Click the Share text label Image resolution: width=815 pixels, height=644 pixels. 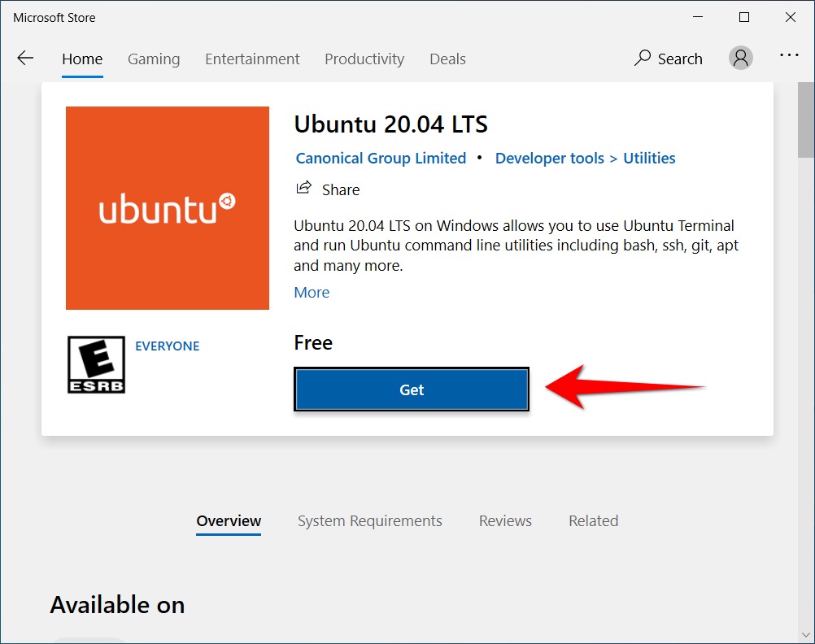(x=341, y=189)
